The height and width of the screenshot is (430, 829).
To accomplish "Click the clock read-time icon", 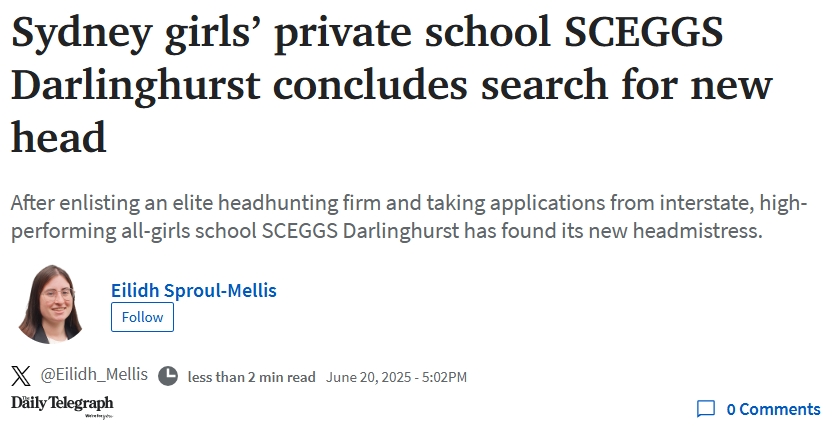I will [x=168, y=376].
